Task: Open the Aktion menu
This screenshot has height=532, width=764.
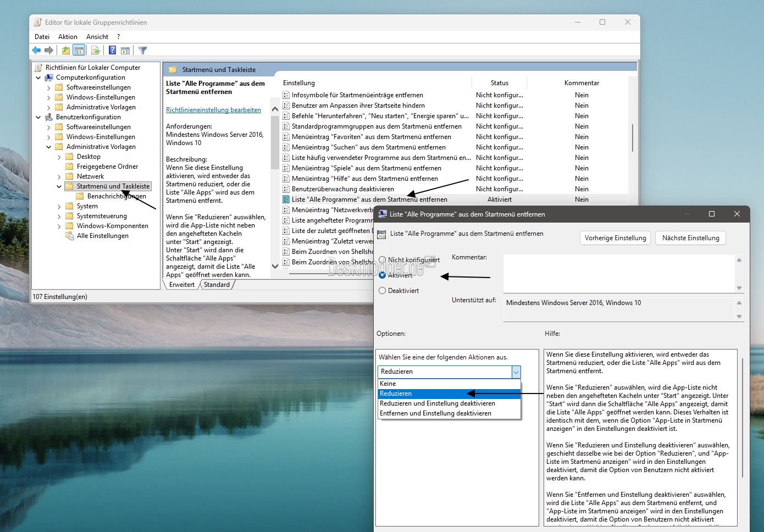Action: 68,37
